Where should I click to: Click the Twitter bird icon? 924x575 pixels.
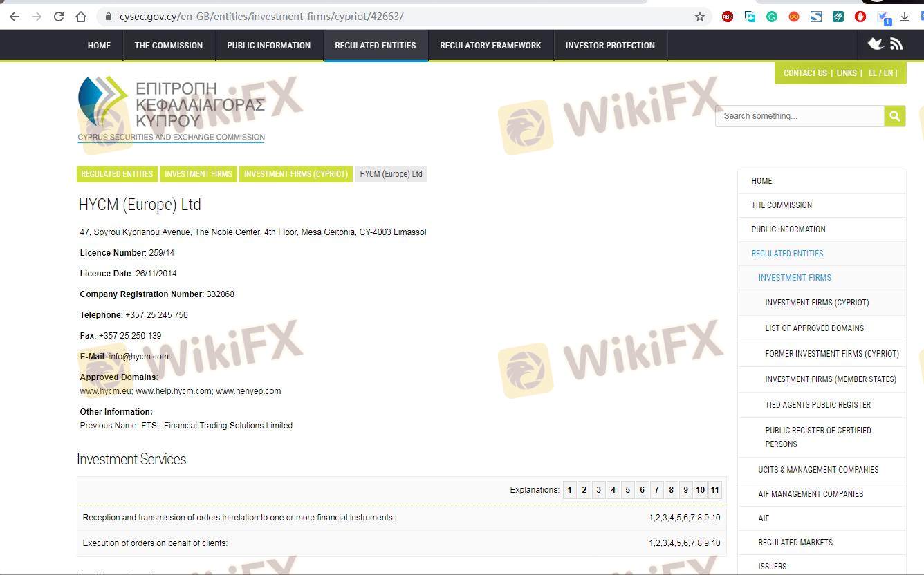pyautogui.click(x=876, y=44)
